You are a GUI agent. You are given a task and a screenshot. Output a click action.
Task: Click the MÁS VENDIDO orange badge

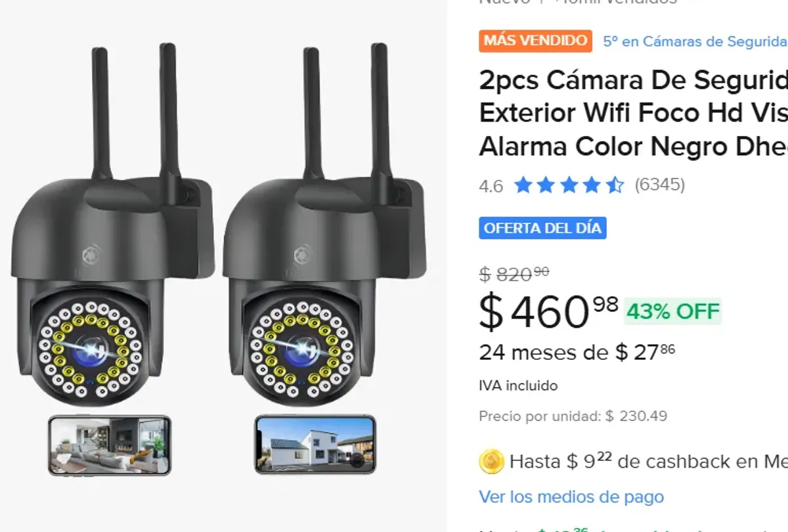click(535, 41)
